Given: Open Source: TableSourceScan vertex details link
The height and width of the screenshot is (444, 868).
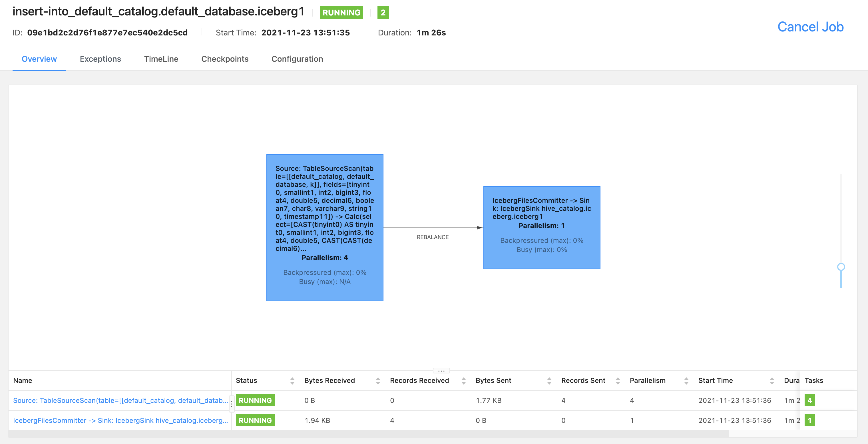Looking at the screenshot, I should (120, 401).
